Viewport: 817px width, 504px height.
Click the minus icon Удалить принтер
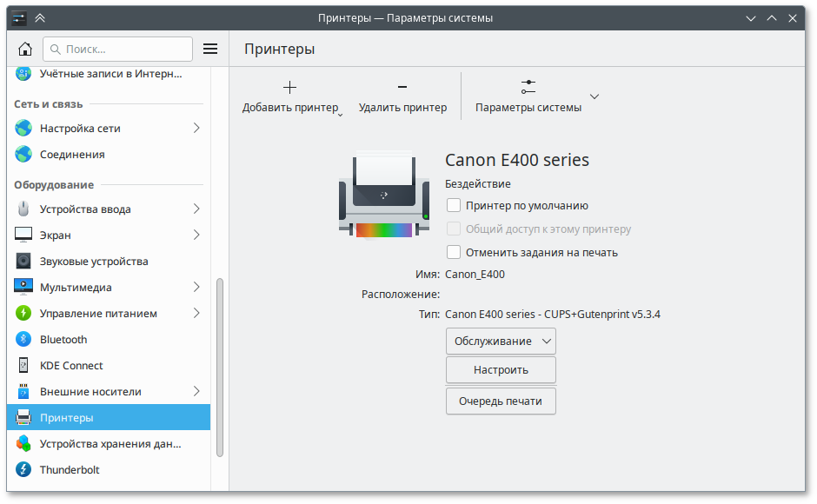[402, 87]
